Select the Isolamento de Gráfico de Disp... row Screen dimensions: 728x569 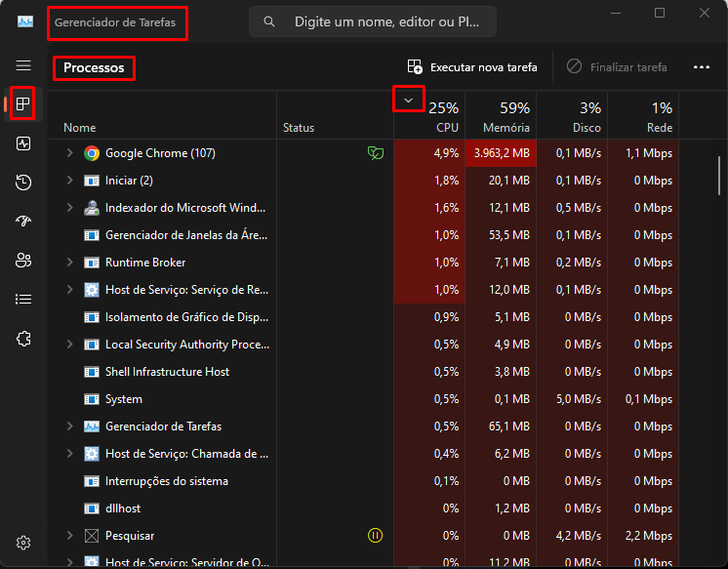(x=364, y=317)
